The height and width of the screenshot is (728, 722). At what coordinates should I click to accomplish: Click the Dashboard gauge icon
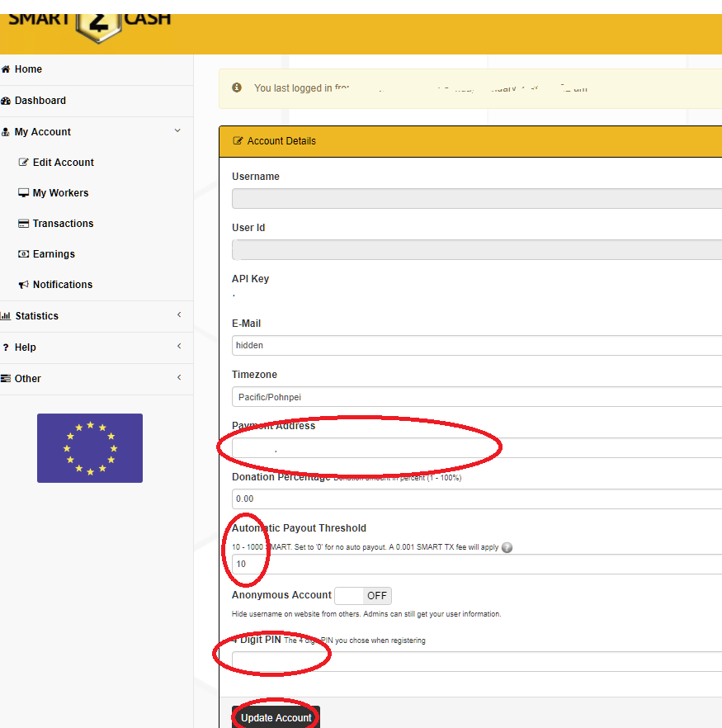pyautogui.click(x=6, y=101)
